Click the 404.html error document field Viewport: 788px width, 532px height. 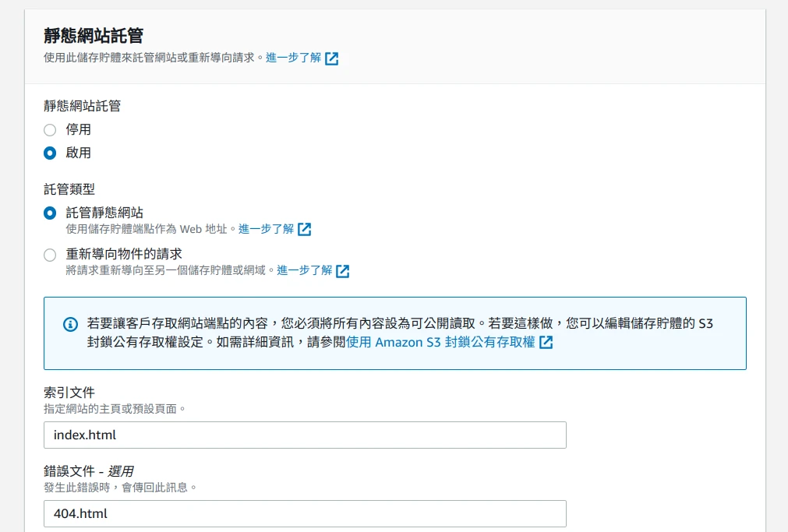coord(305,514)
